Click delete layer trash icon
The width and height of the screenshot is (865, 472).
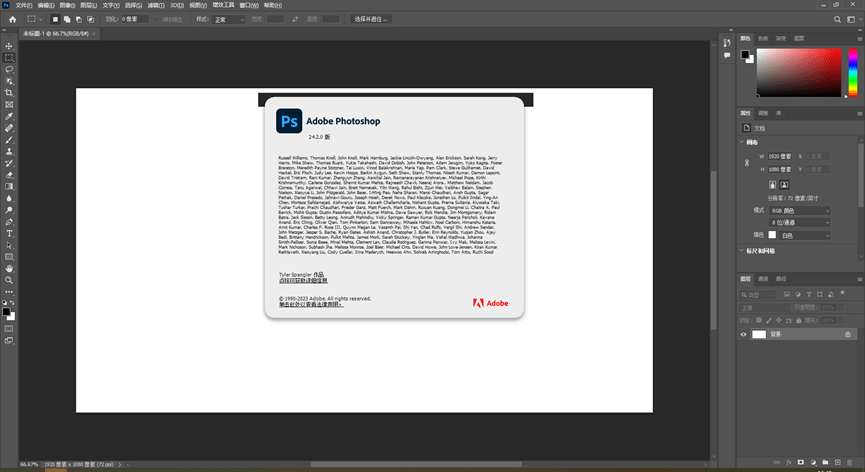click(850, 462)
